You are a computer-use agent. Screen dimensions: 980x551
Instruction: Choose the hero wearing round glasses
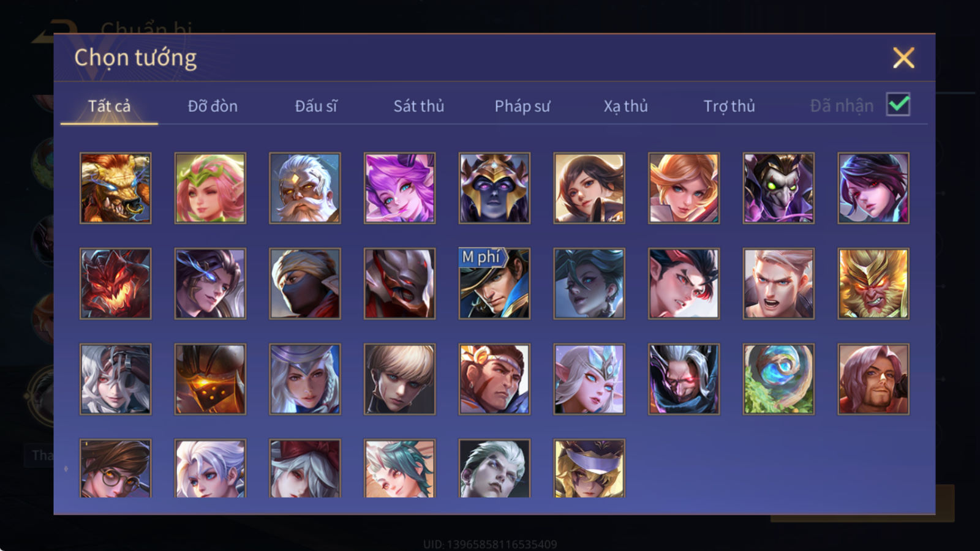[x=115, y=468]
